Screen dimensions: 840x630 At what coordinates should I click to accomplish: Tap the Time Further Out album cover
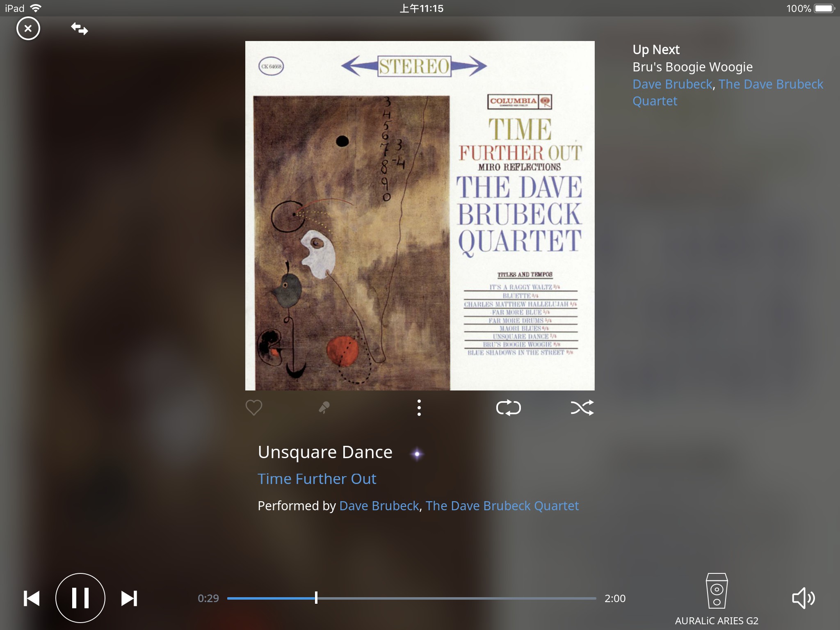click(420, 216)
